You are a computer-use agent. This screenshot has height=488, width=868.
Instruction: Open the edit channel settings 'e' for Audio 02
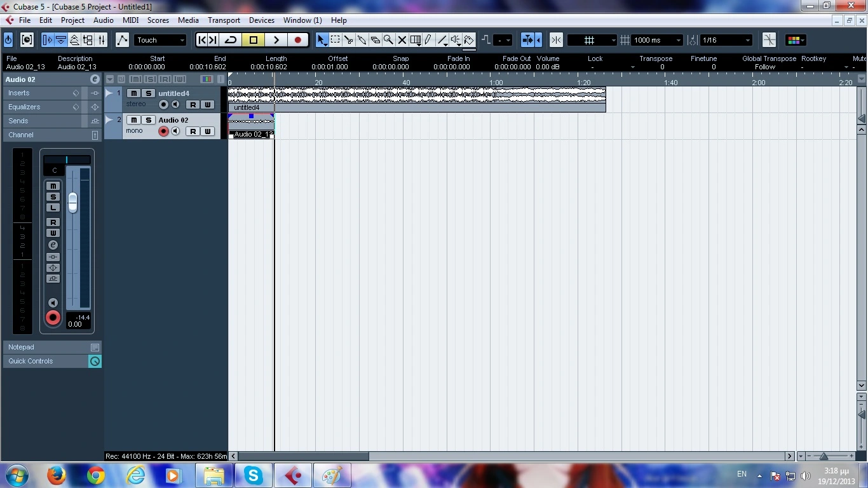[95, 79]
